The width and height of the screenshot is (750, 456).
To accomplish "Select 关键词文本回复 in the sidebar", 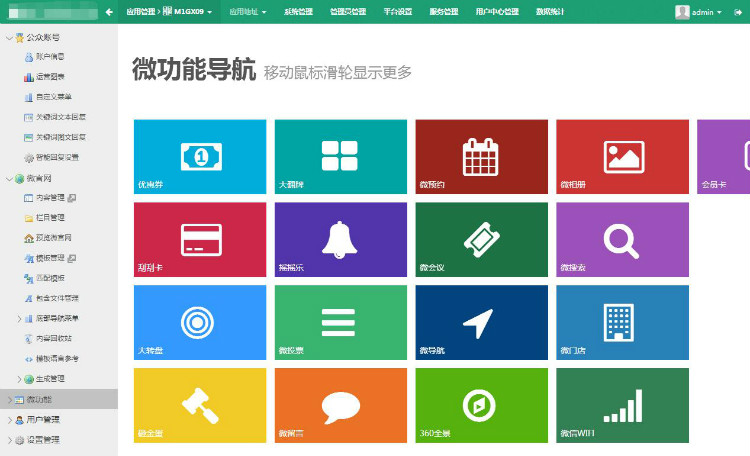I will coord(61,117).
